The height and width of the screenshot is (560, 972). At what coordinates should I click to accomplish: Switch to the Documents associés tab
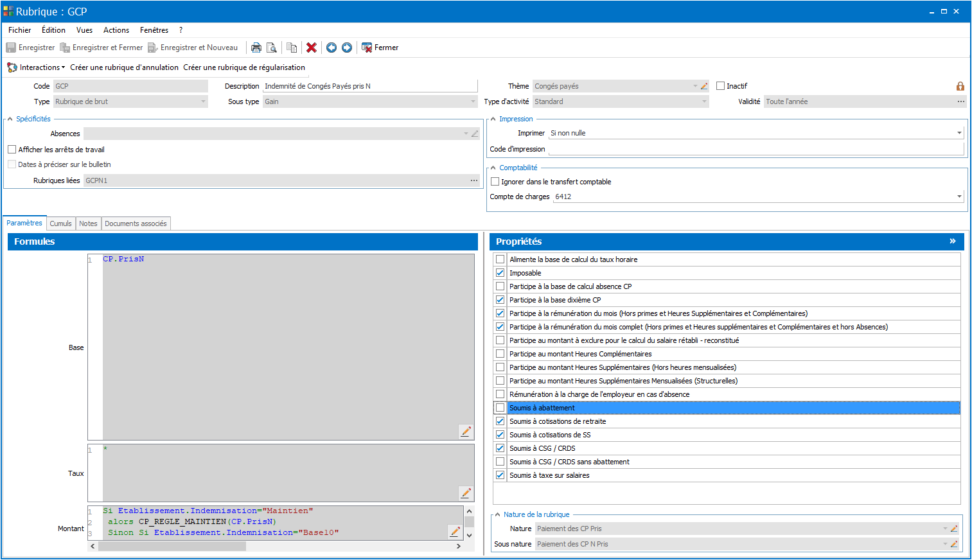pos(136,223)
